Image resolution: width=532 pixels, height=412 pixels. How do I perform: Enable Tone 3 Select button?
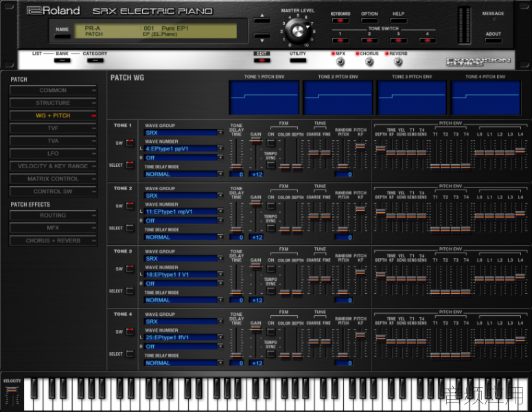click(130, 291)
